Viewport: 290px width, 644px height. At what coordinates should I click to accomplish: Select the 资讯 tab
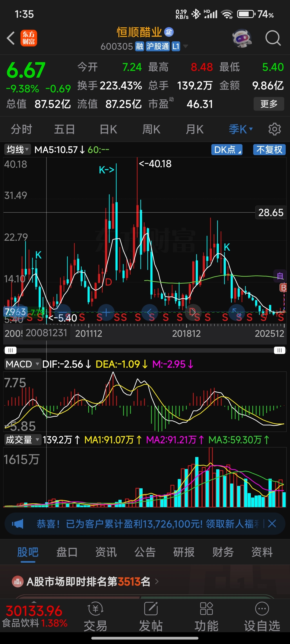point(106,552)
